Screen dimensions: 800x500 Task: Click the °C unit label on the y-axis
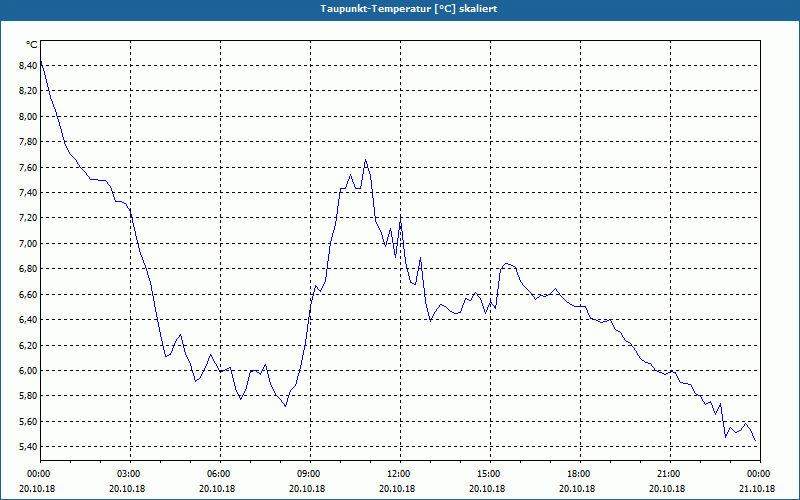coord(31,45)
